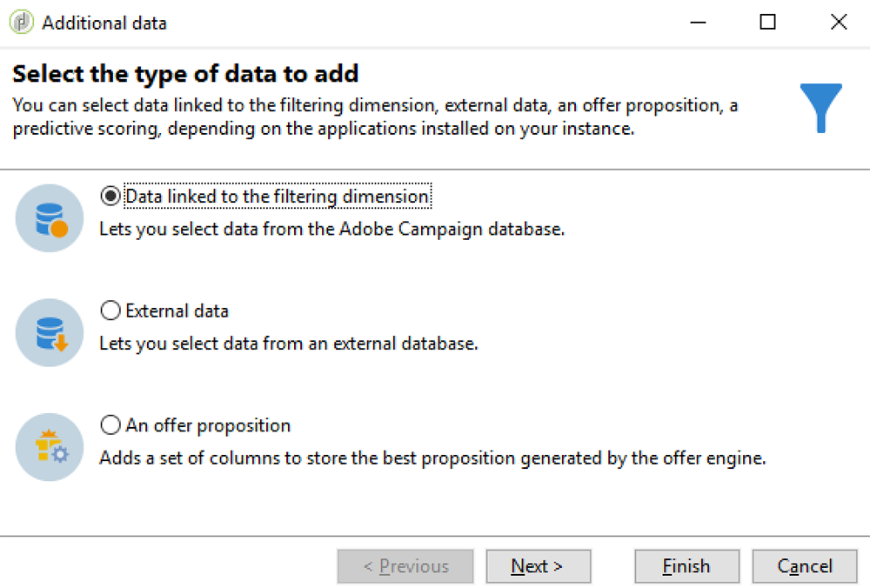Click the Finish button
870x588 pixels.
pos(686,566)
